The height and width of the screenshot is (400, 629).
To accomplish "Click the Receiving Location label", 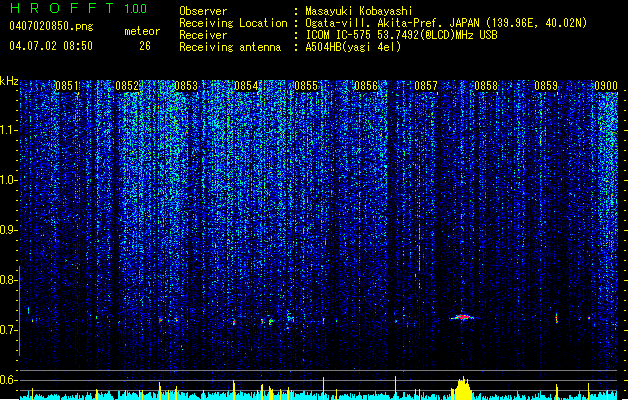I will tap(233, 23).
